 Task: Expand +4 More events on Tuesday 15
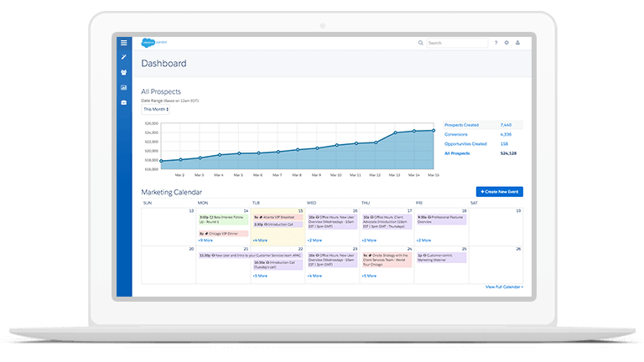click(x=260, y=240)
